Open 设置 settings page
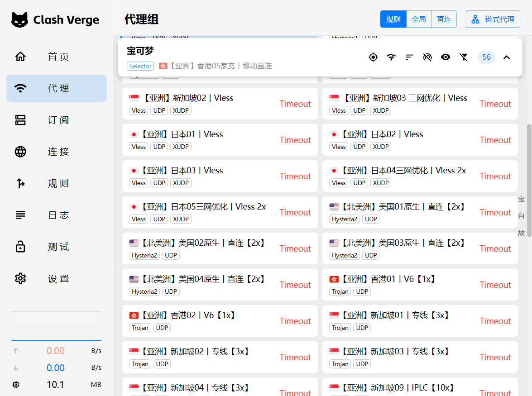Viewport: 532px width, 396px height. 57,278
